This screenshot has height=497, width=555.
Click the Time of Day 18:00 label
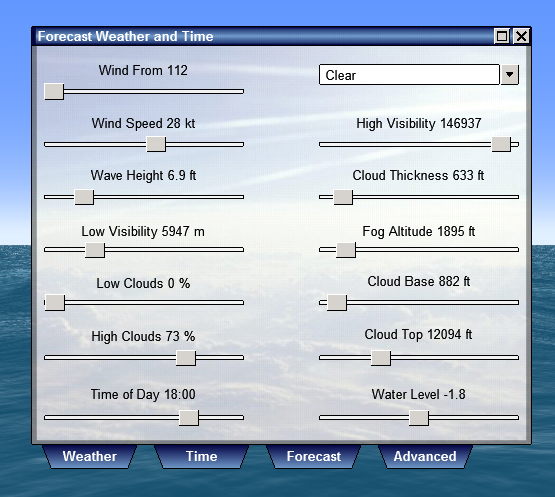click(143, 394)
